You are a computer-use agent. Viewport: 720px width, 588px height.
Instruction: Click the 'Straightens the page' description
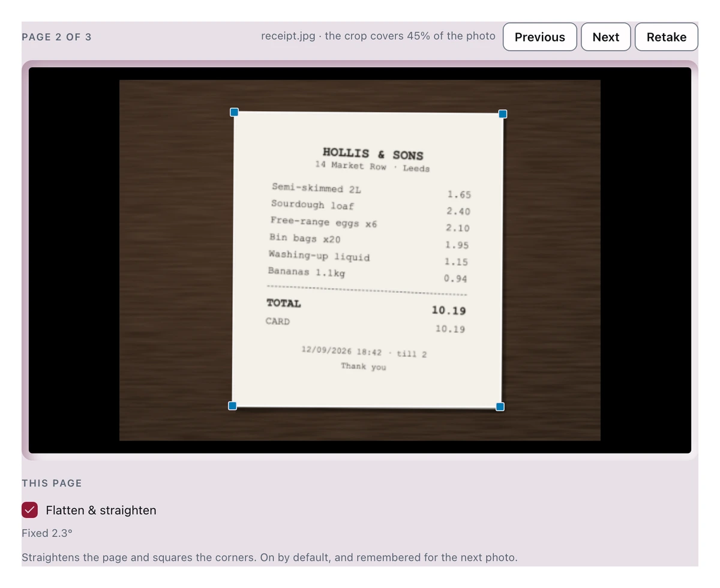coord(269,557)
